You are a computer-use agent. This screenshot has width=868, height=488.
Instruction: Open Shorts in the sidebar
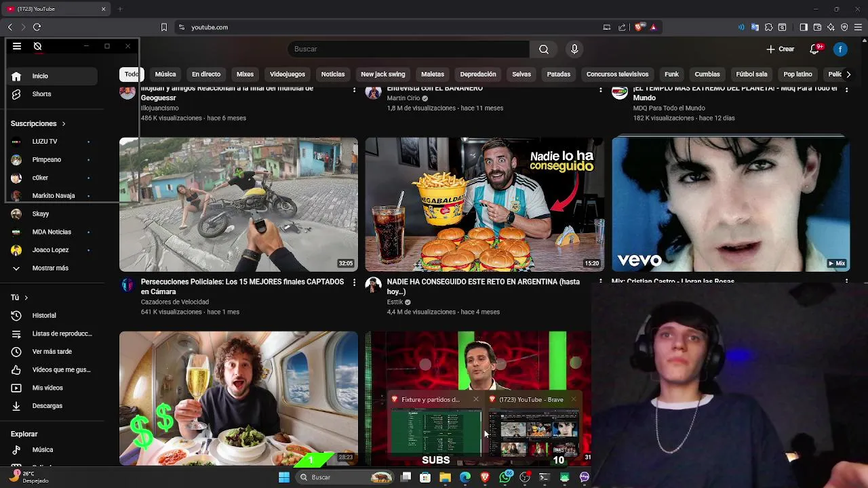[51, 94]
